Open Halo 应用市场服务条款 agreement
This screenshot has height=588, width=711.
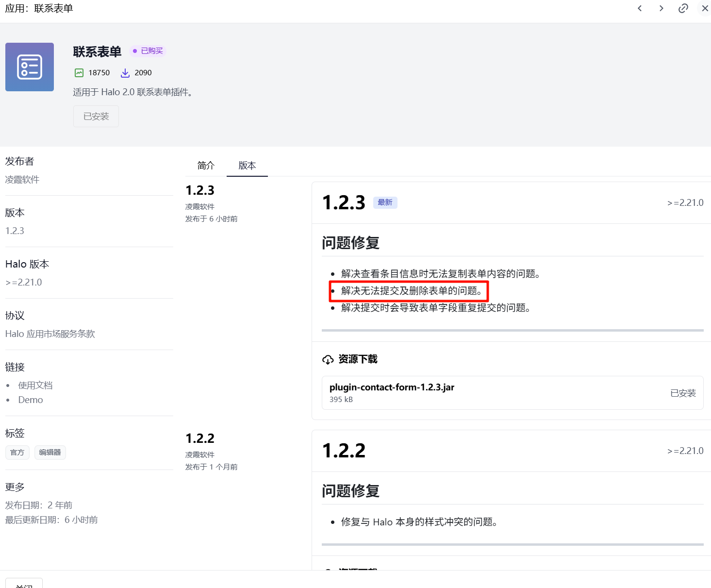[50, 334]
